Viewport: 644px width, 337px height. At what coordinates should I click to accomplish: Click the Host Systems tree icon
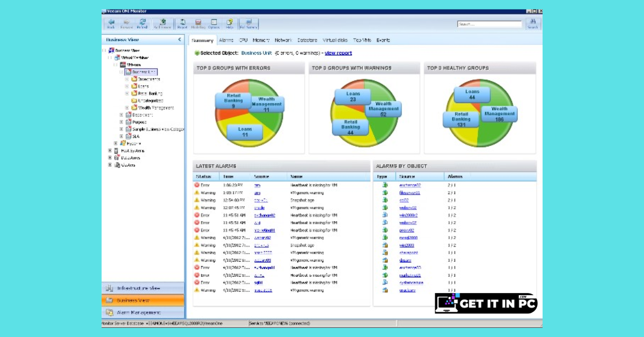click(x=117, y=151)
